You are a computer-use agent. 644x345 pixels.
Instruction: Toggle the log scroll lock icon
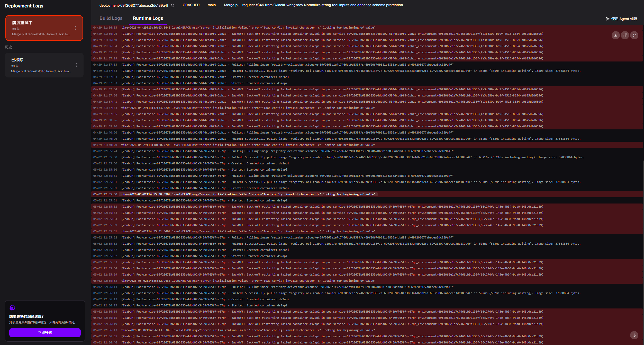tap(625, 36)
